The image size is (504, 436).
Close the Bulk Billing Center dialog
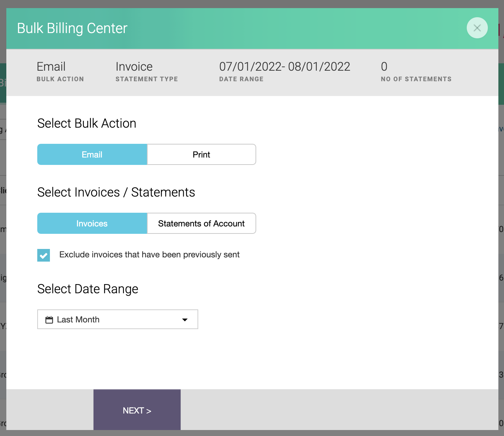[x=477, y=28]
